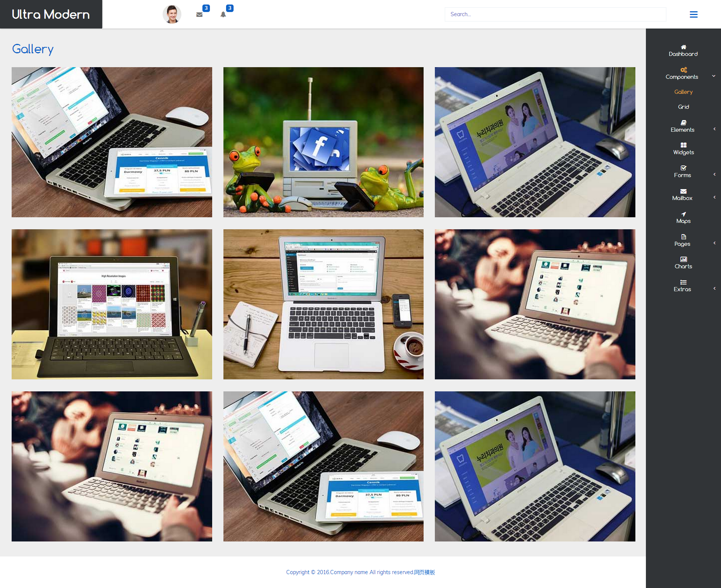Click the Grid link in sidebar

(683, 106)
